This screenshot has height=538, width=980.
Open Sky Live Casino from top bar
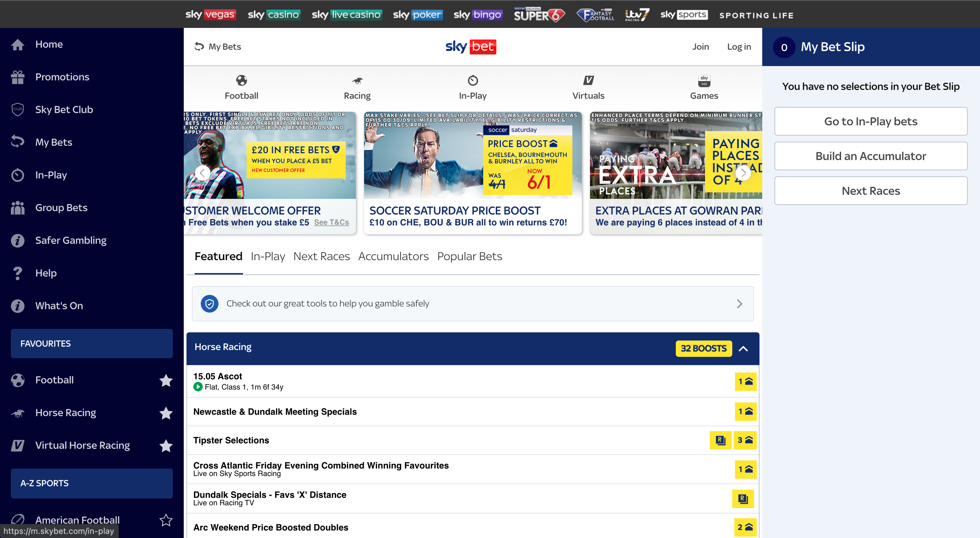coord(347,15)
